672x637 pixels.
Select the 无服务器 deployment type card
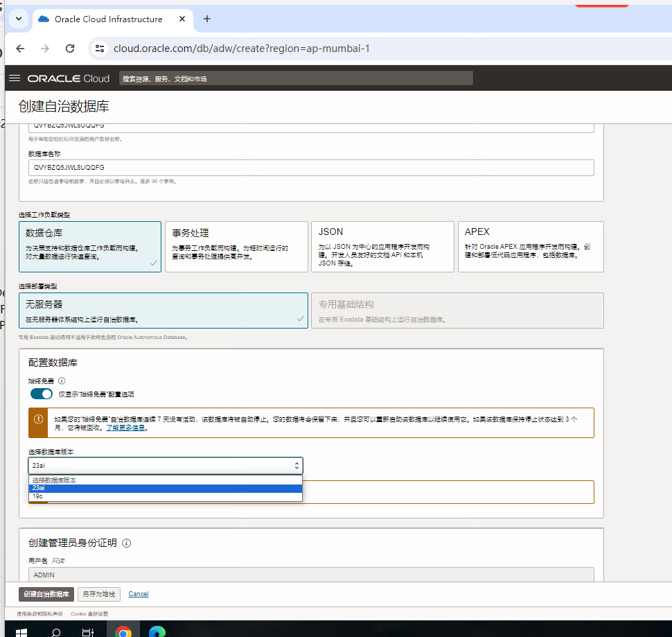pos(163,311)
